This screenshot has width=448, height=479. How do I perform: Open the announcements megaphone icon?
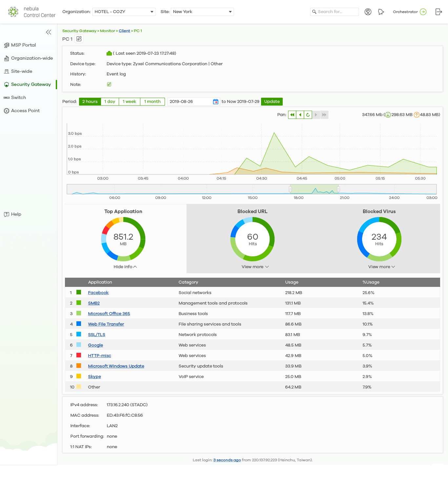pyautogui.click(x=381, y=12)
